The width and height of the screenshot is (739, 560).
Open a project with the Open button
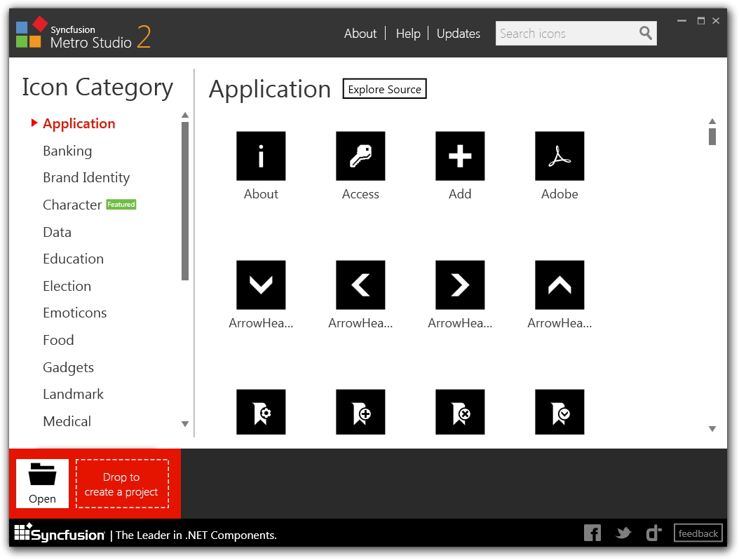tap(42, 483)
